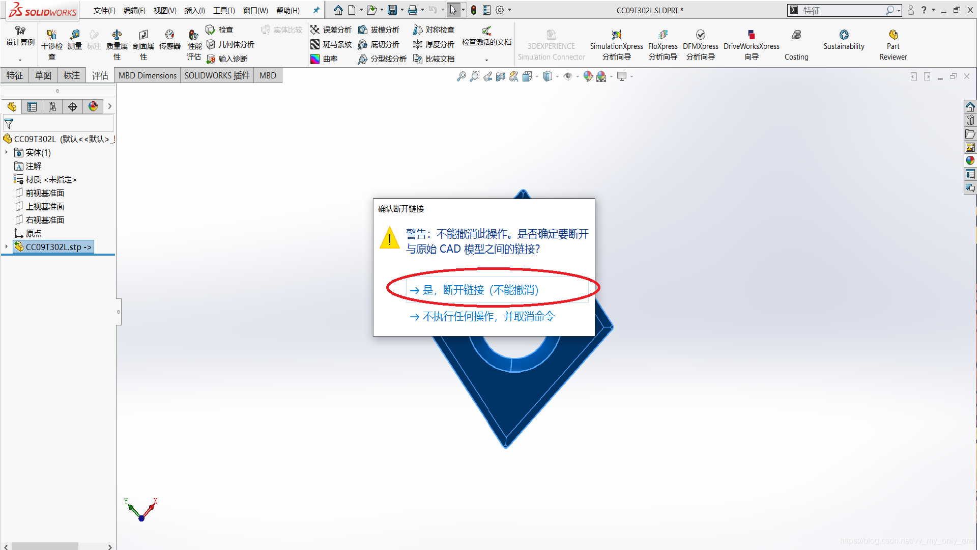Expand the CC09T302L.stp tree node

[x=7, y=247]
